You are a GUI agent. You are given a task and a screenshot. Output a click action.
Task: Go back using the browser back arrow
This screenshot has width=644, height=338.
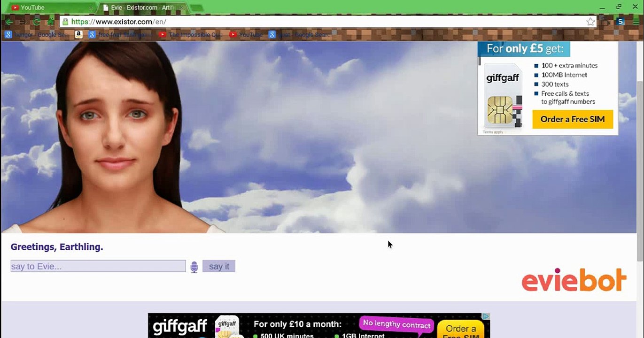pos(9,22)
